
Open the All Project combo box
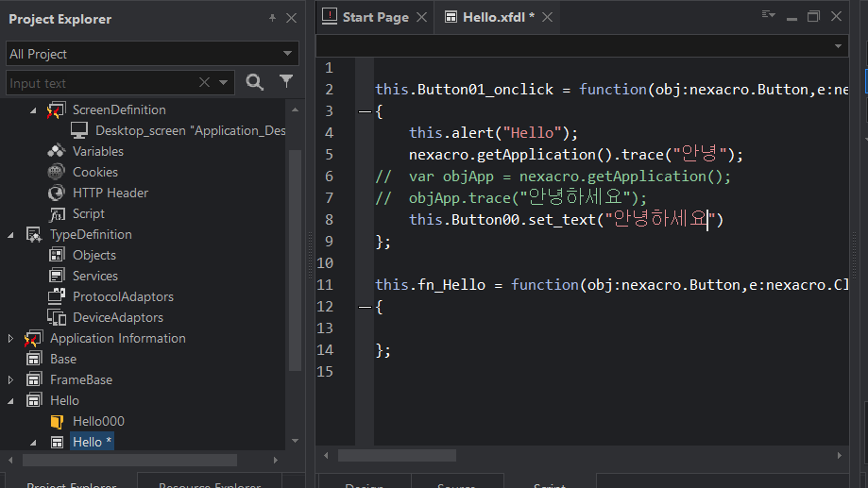click(x=152, y=54)
